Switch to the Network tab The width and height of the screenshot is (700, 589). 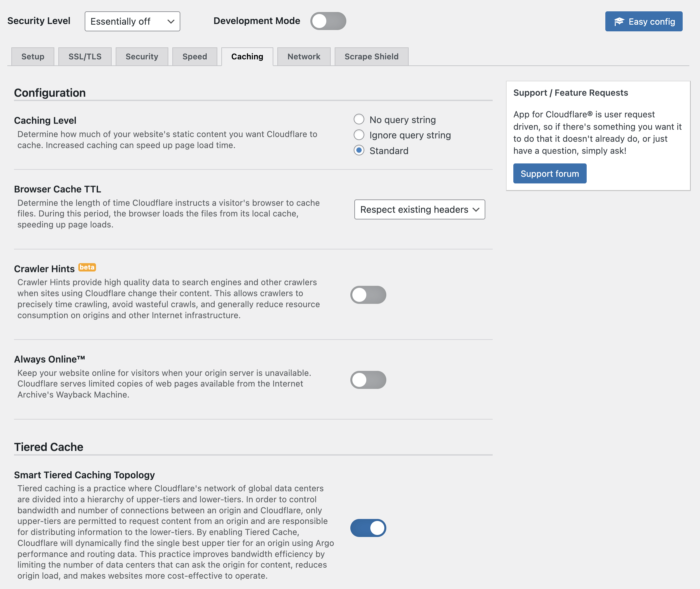[x=303, y=56]
